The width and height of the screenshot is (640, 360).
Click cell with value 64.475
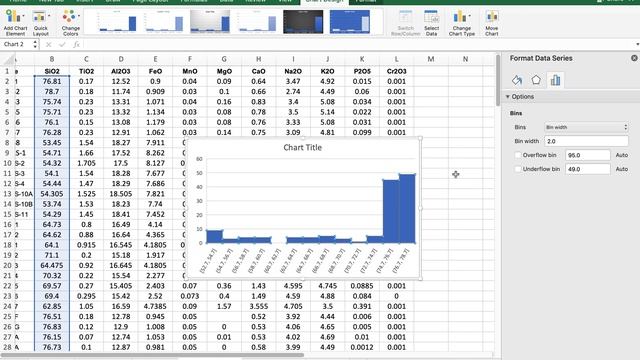coord(52,265)
